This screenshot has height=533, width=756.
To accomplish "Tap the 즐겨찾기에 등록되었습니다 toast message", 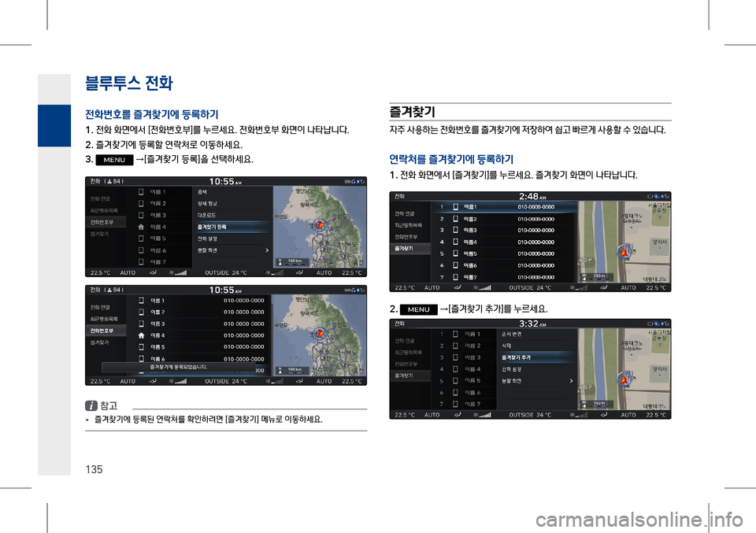I will pos(179,367).
